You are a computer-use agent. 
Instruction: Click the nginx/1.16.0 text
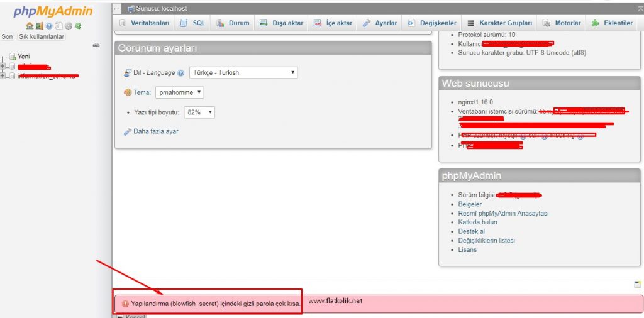475,102
